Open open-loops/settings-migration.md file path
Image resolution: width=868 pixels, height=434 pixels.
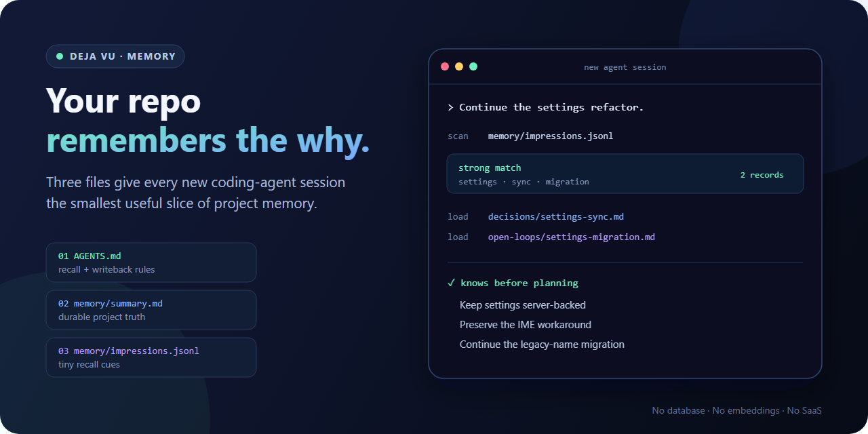(x=572, y=237)
